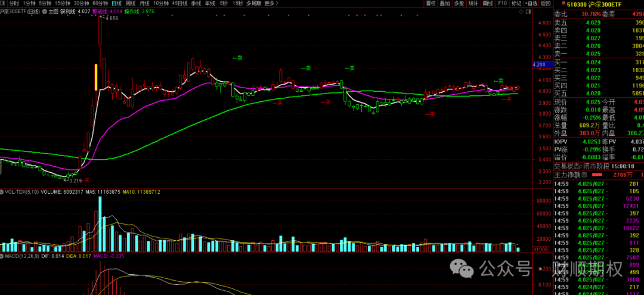Switch to 60分钟 period tab
Viewport: 644px width, 295px height.
pyautogui.click(x=100, y=4)
